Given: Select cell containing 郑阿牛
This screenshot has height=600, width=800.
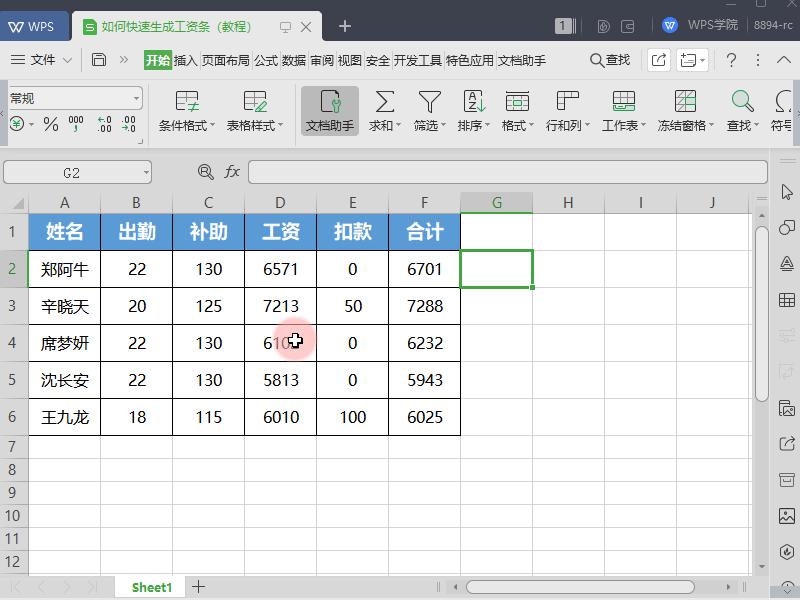Looking at the screenshot, I should coord(65,269).
